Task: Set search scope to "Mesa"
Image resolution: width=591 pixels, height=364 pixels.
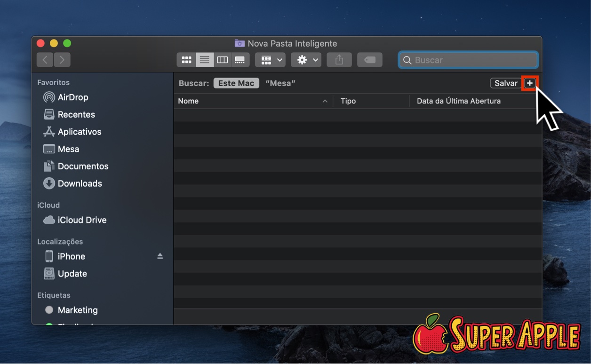Action: click(280, 83)
